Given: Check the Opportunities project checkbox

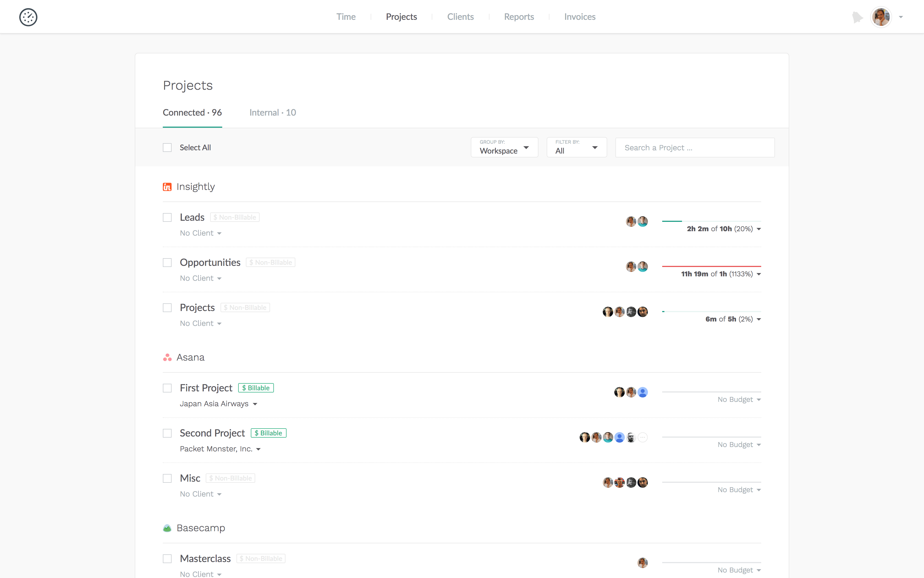Looking at the screenshot, I should tap(167, 263).
